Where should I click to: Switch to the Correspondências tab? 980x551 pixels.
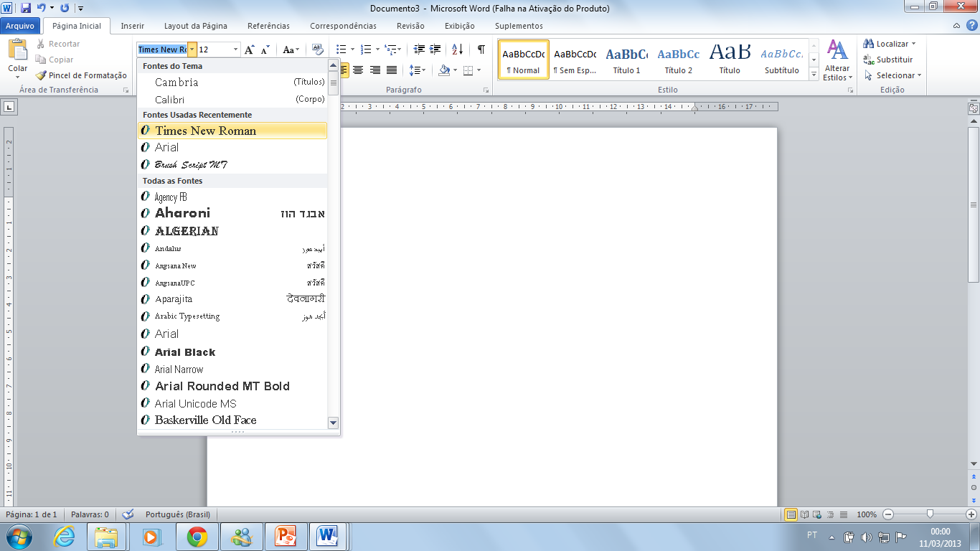pos(343,26)
